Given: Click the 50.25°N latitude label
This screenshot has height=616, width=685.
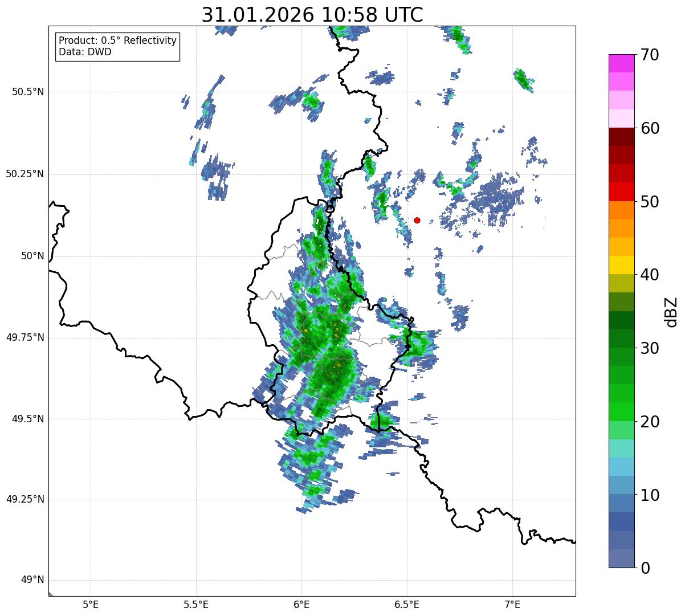Looking at the screenshot, I should tap(25, 174).
